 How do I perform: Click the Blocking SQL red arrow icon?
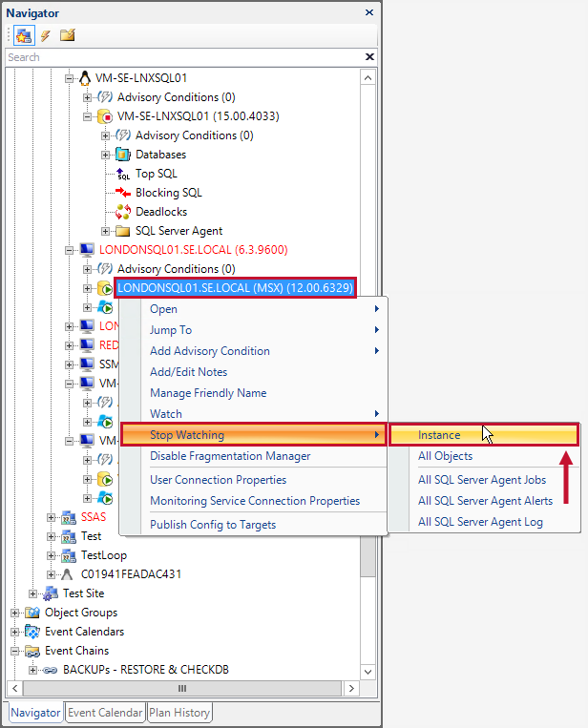pos(123,193)
